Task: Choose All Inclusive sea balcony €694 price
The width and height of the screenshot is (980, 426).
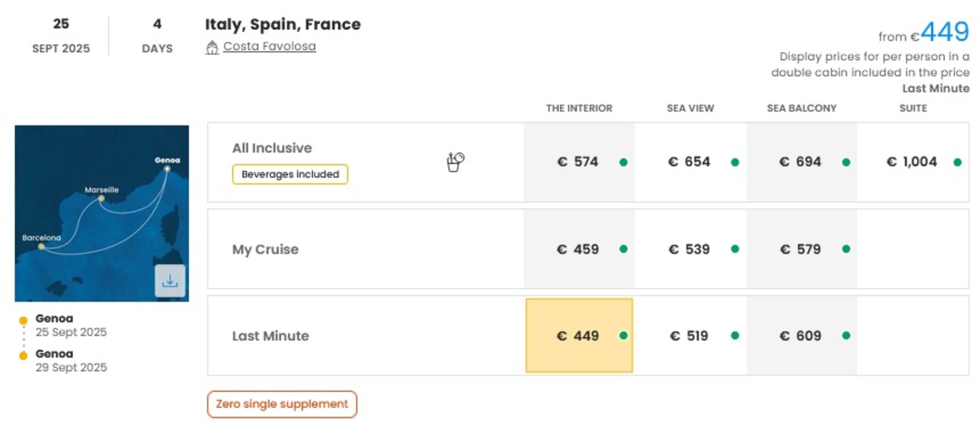Action: point(802,162)
